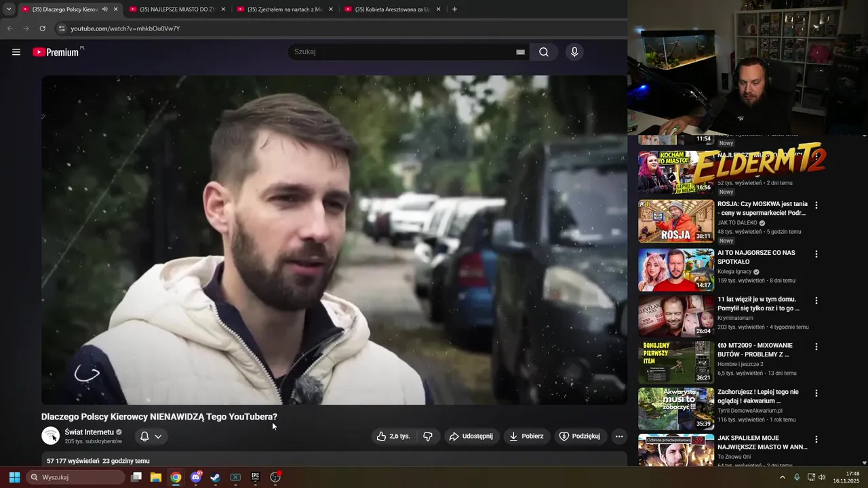
Task: Show hidden system tray icons
Action: pyautogui.click(x=783, y=477)
